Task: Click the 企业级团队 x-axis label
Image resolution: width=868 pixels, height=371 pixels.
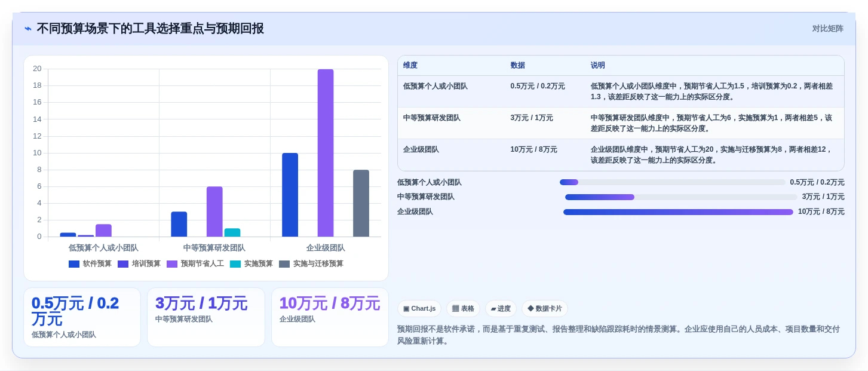Action: (x=326, y=247)
